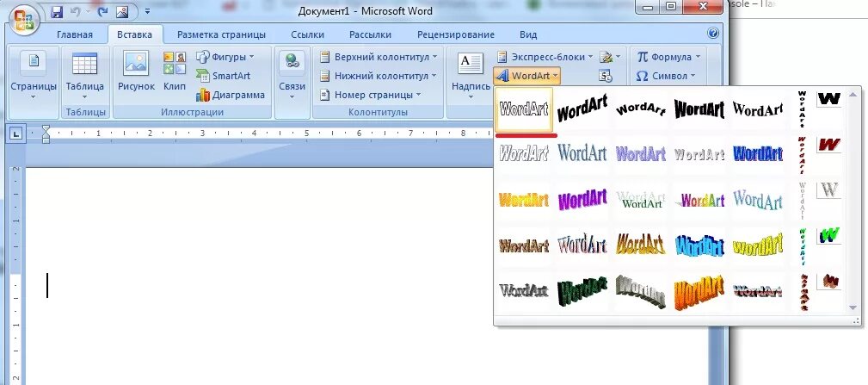This screenshot has width=868, height=385.
Task: Choose the orange-yellow gradient WordArt style
Action: 524,200
